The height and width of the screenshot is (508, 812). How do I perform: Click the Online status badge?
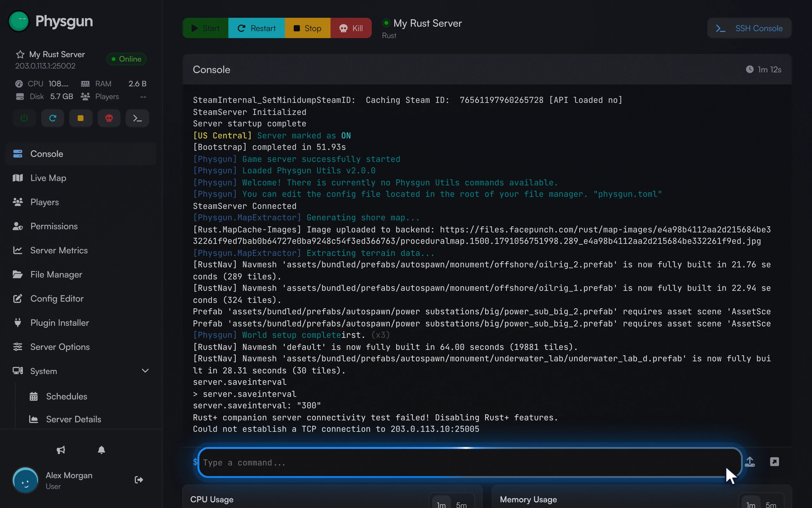[127, 59]
